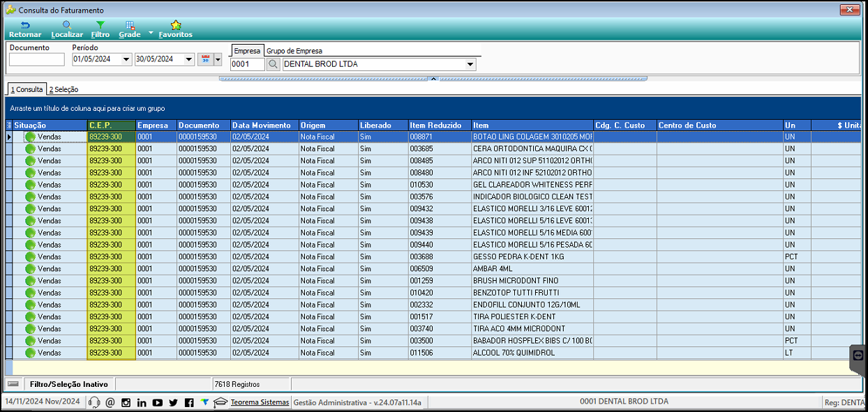Click the Un column header
Screen dimensions: 868x412
(x=797, y=125)
